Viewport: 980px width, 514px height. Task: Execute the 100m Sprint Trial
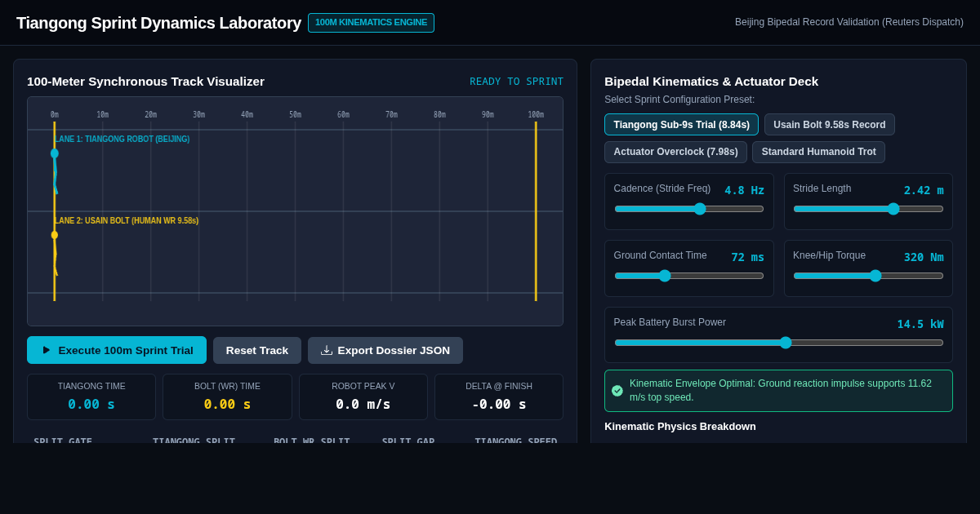click(117, 350)
